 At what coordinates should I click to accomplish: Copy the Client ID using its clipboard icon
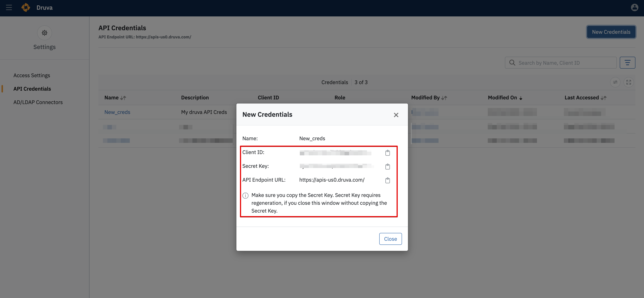(387, 153)
